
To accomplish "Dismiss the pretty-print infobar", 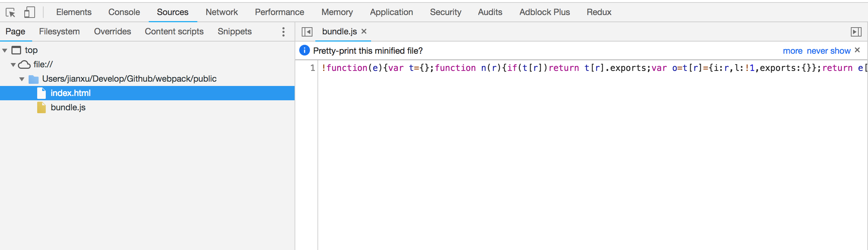I will [x=857, y=50].
